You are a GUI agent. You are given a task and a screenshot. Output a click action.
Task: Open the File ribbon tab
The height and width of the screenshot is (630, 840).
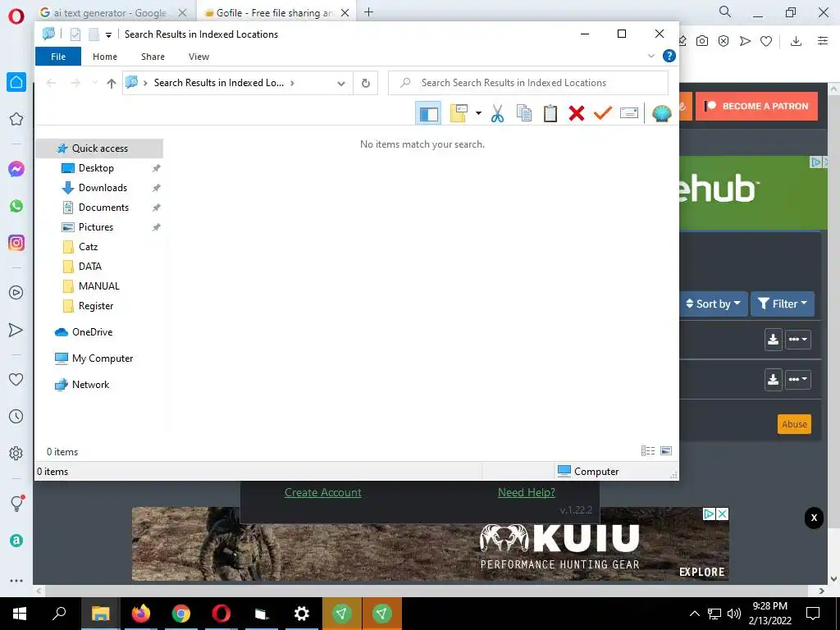pos(58,57)
